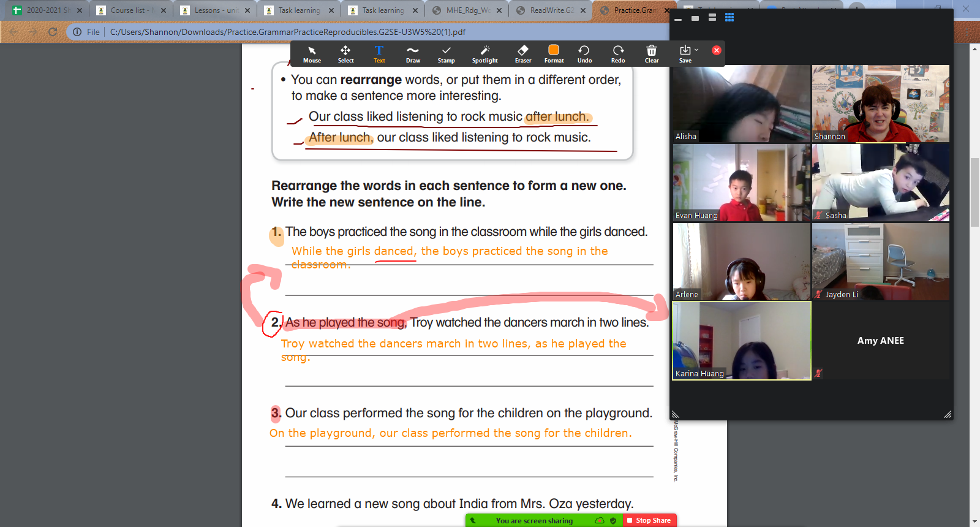Select Karina Huang's video tile

coord(741,341)
